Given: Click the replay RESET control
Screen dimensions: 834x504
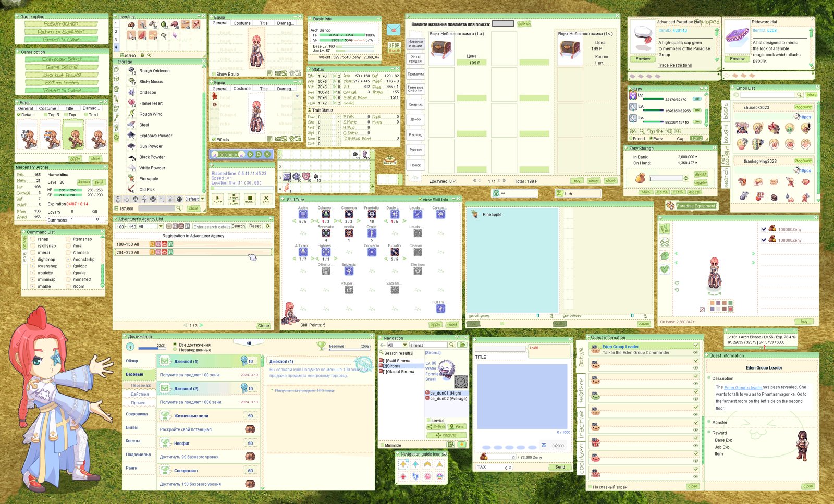Looking at the screenshot, I should (250, 199).
